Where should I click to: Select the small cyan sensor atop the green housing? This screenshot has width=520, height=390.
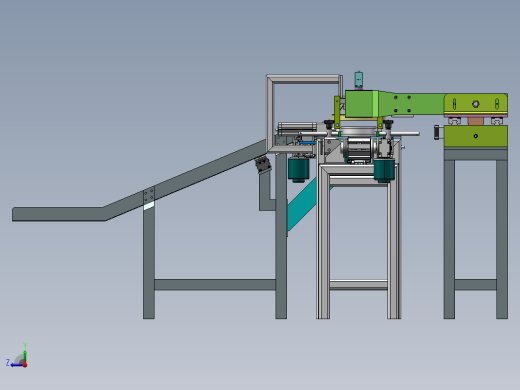pos(359,80)
